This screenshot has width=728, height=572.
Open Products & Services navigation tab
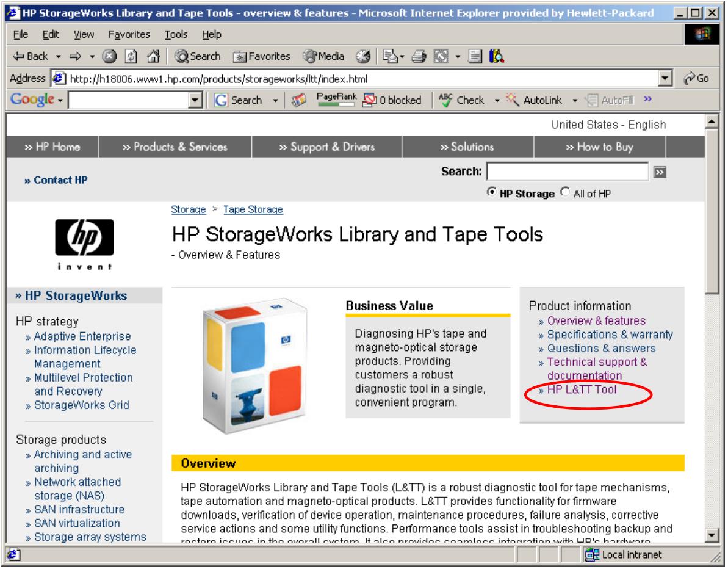coord(175,147)
